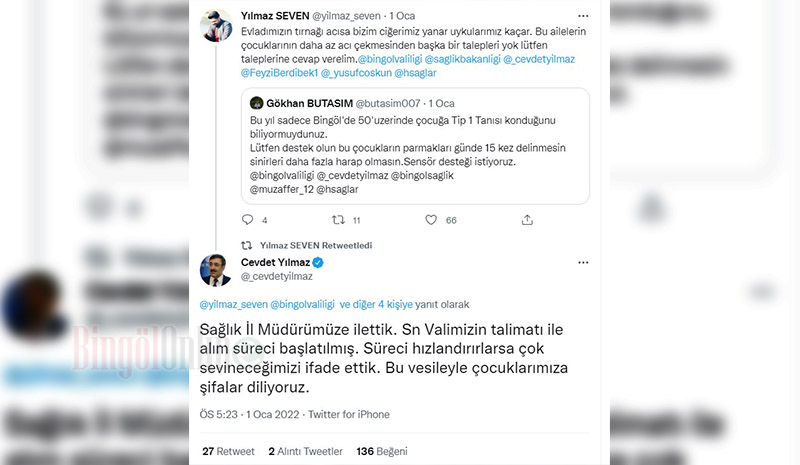800x465 pixels.
Task: Click Gökhan BUTASIM's small avatar in the quoted tweet
Action: (x=256, y=103)
